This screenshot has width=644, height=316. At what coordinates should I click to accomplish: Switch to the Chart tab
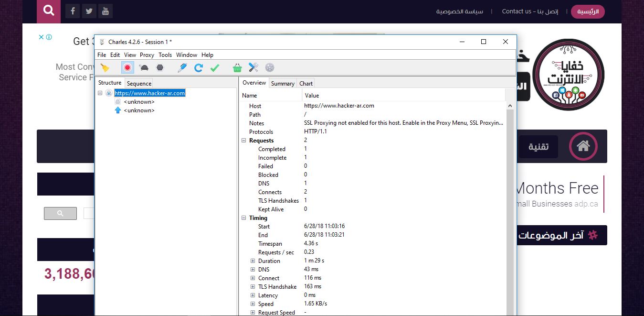pyautogui.click(x=306, y=83)
